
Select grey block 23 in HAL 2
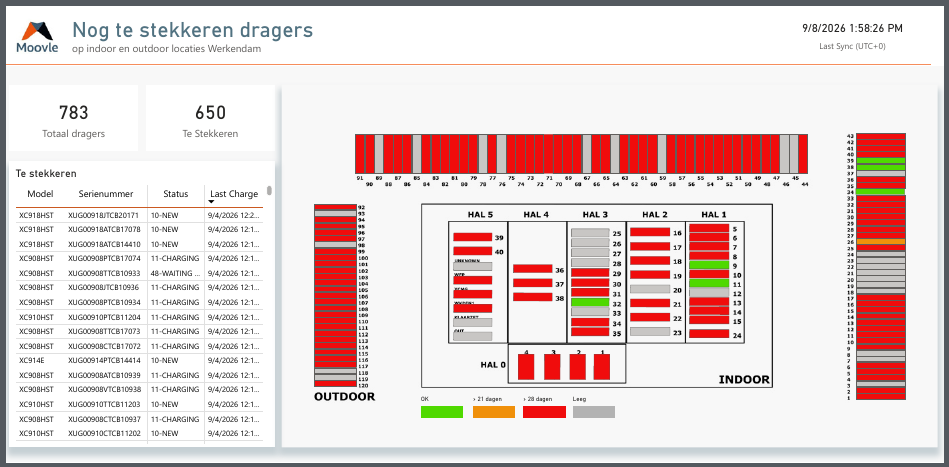tap(650, 331)
